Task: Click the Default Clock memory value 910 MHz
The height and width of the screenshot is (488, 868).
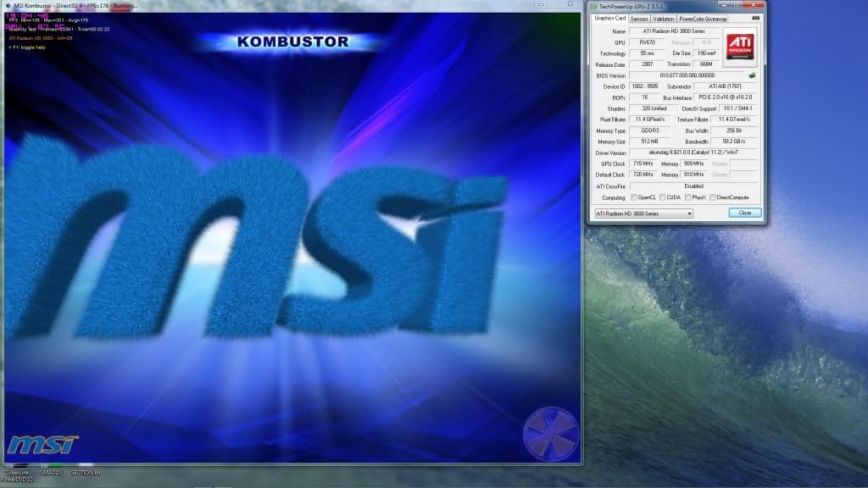Action: tap(693, 175)
